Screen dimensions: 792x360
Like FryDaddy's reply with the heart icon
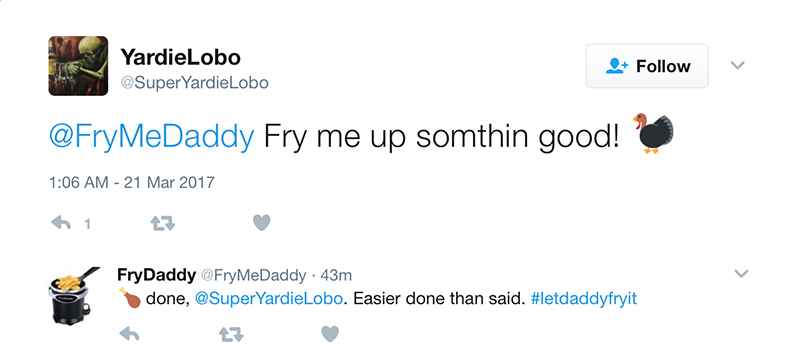tap(330, 334)
